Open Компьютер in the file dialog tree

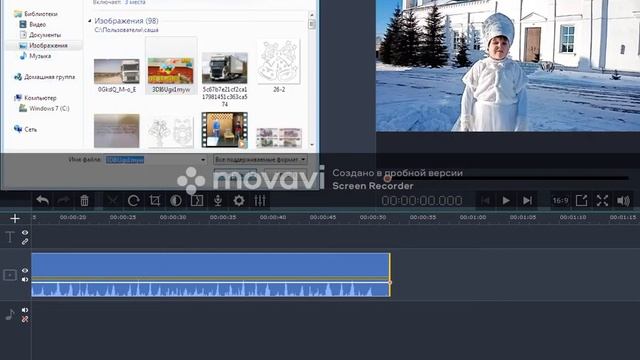(x=40, y=98)
